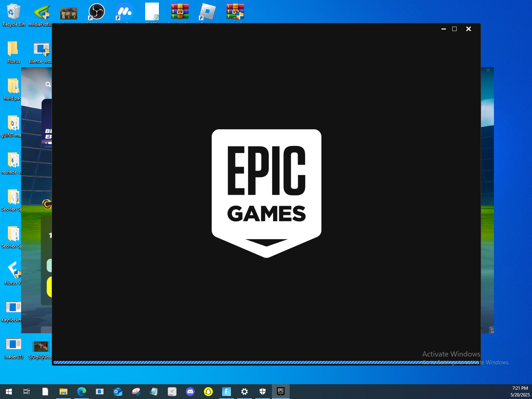Open the Notepad taskbar icon
Image resolution: width=532 pixels, height=399 pixels.
[x=154, y=392]
